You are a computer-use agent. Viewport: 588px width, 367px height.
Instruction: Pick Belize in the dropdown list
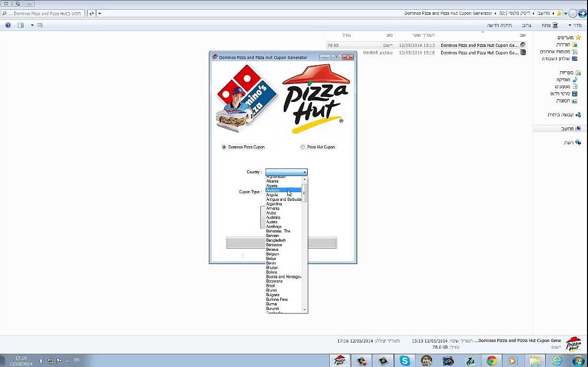tap(283, 258)
